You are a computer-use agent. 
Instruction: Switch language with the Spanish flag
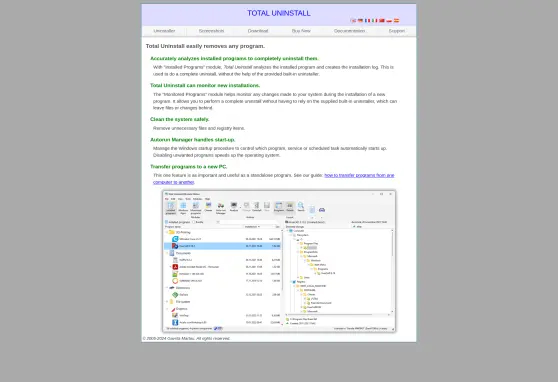point(396,21)
